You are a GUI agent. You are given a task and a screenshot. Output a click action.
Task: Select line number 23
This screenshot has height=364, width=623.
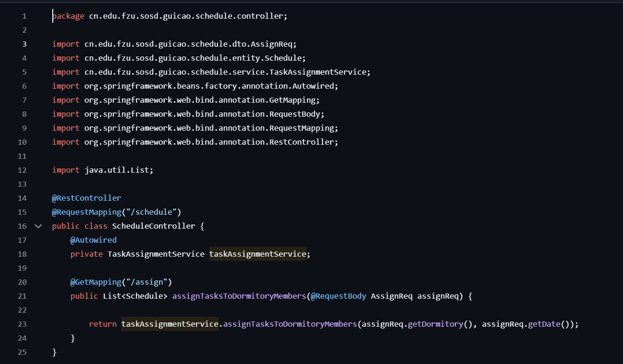[22, 324]
